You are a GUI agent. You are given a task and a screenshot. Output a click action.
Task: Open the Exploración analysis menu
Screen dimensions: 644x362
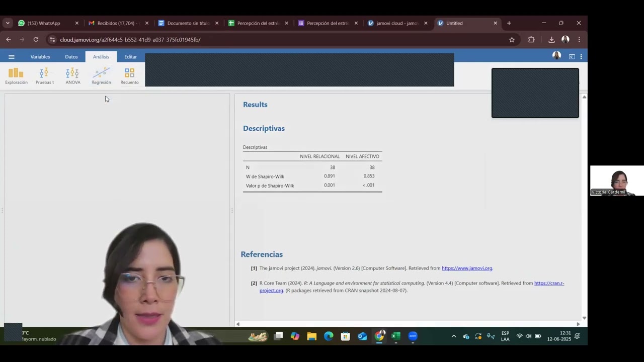[16, 76]
